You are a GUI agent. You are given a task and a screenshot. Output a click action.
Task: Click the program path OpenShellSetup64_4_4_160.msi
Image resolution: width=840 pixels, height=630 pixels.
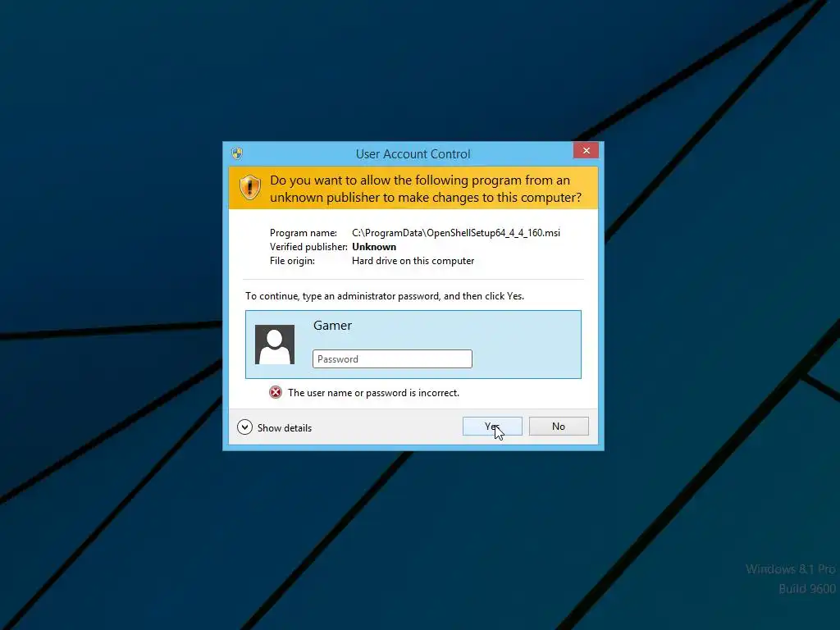click(456, 232)
